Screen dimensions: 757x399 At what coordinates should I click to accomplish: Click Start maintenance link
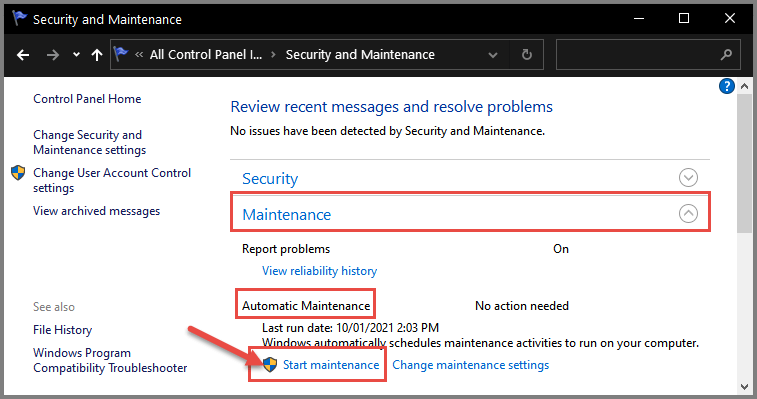pyautogui.click(x=331, y=365)
